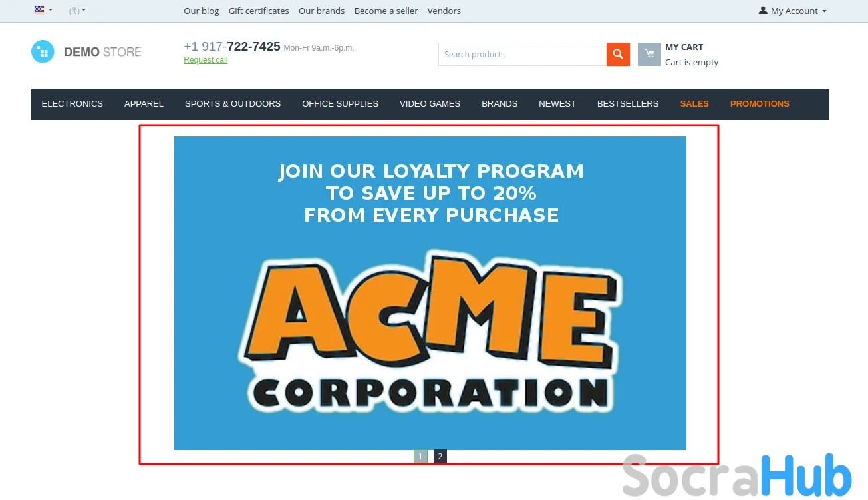Click the US flag language icon

[x=39, y=10]
